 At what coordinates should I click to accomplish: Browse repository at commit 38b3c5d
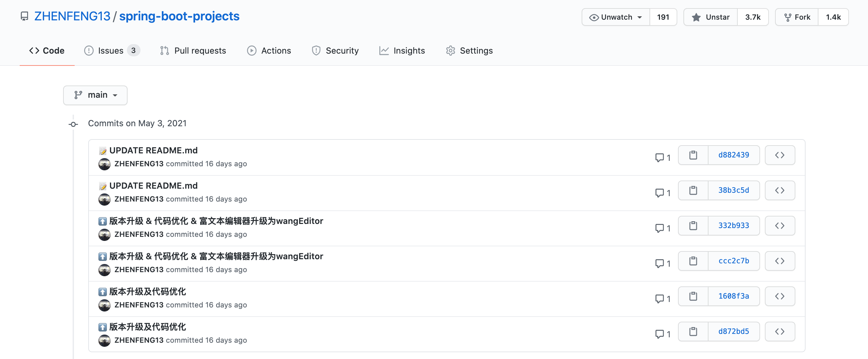(x=780, y=190)
